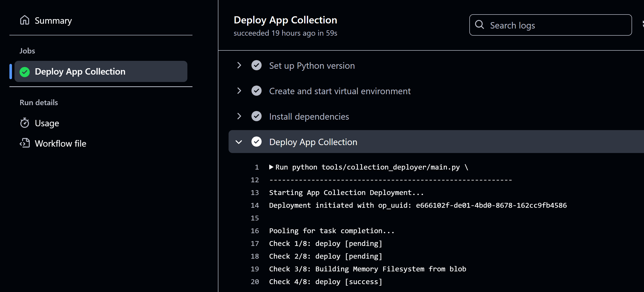
Task: Select the Deploy App Collection job in sidebar
Action: coord(80,72)
